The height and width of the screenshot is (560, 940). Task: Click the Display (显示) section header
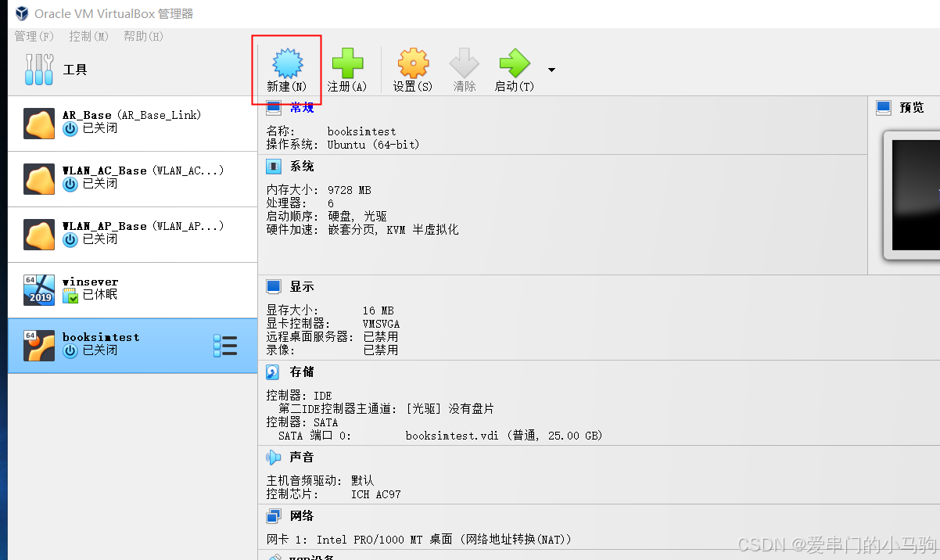point(302,287)
